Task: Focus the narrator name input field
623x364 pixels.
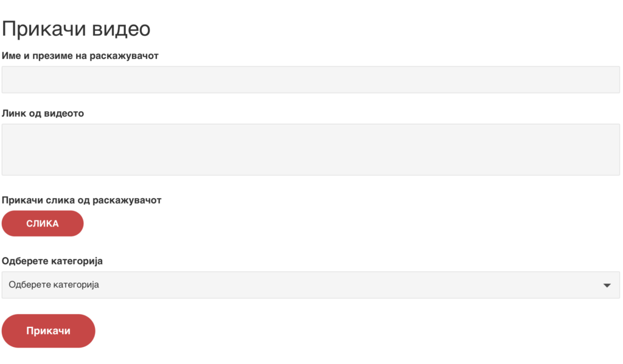Action: pos(310,80)
